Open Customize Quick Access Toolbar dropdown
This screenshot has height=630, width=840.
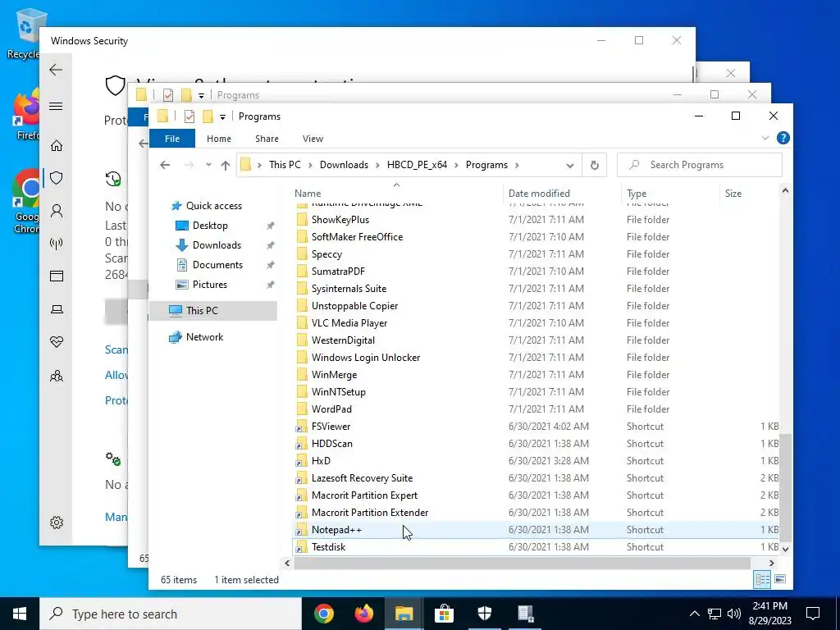(222, 116)
